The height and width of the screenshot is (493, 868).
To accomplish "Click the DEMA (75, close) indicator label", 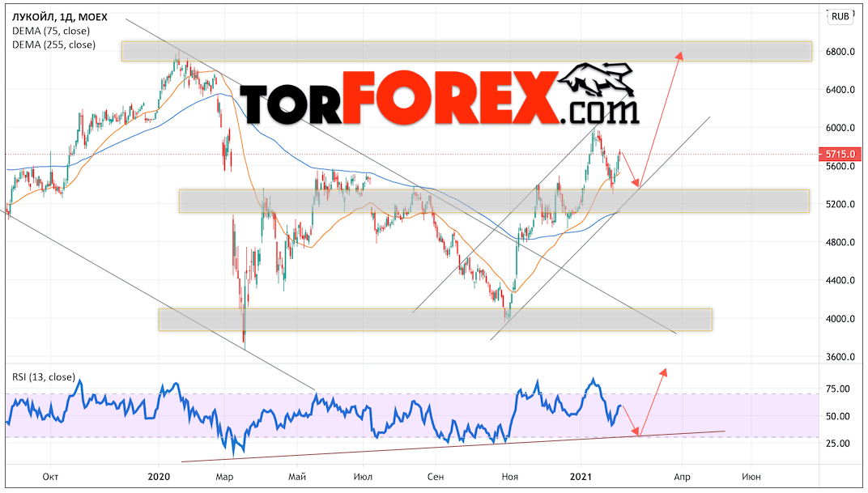I will coord(51,31).
